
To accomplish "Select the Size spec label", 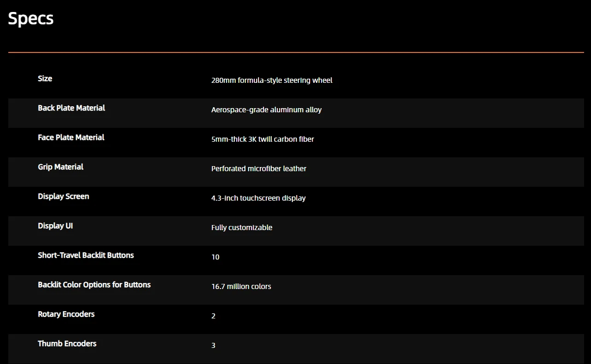I will tap(45, 79).
